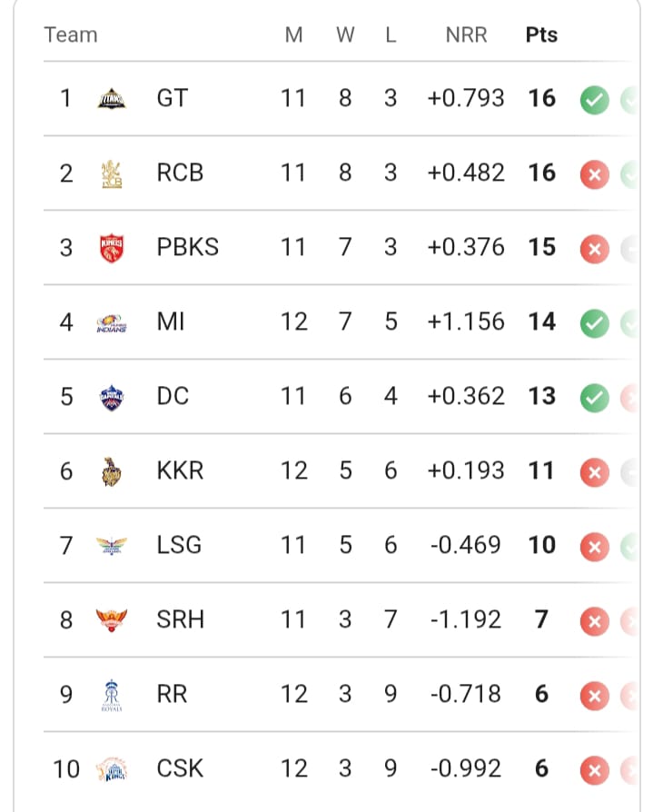The width and height of the screenshot is (653, 812).
Task: Click the Lucknow Super Giants logo
Action: click(113, 546)
